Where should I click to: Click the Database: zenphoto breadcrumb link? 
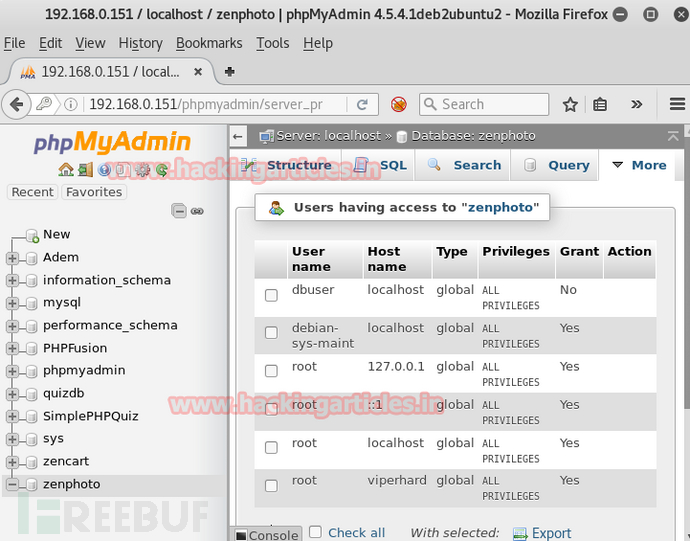coord(473,136)
